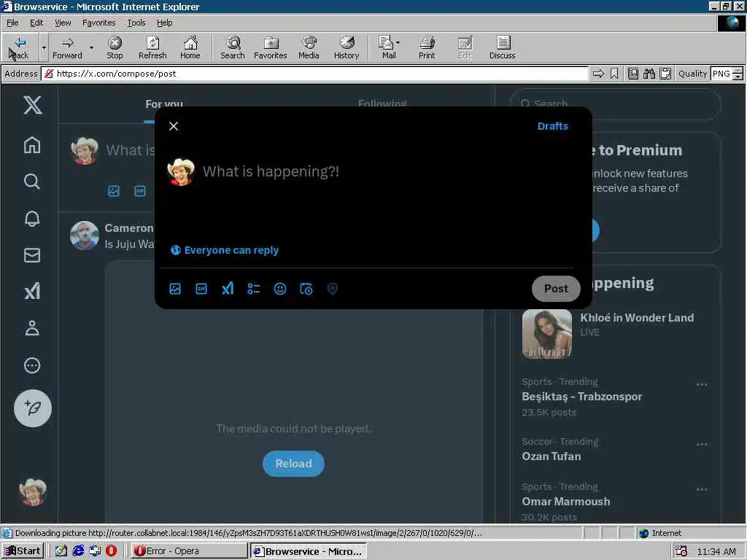This screenshot has height=560, width=747.
Task: Tag location with pin icon
Action: [332, 289]
